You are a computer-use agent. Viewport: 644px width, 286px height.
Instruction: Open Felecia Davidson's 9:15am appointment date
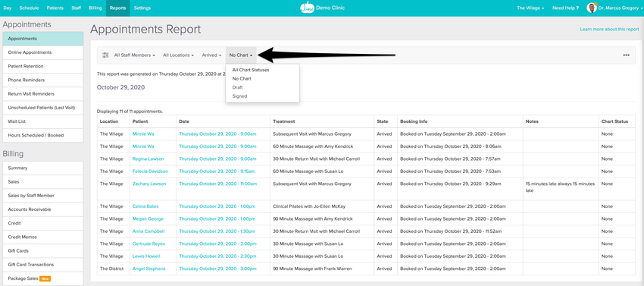point(217,171)
